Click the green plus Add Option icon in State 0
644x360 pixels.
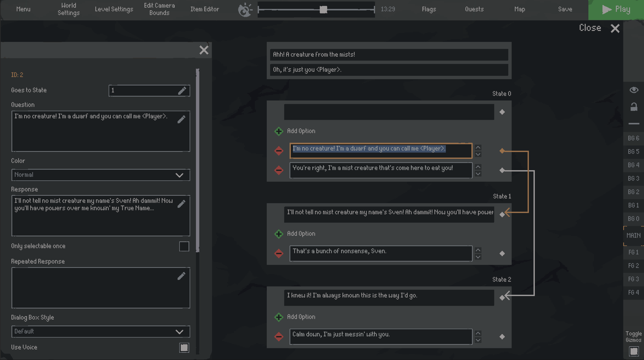tap(278, 131)
